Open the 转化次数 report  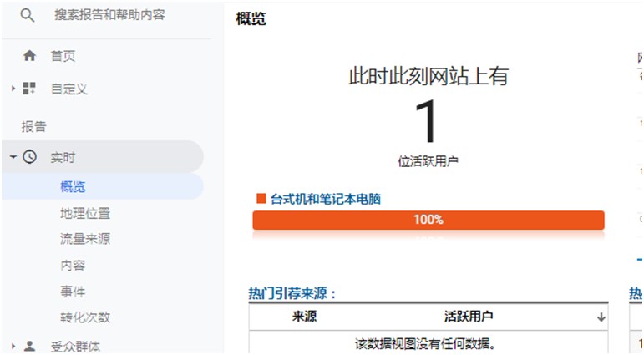coord(84,317)
